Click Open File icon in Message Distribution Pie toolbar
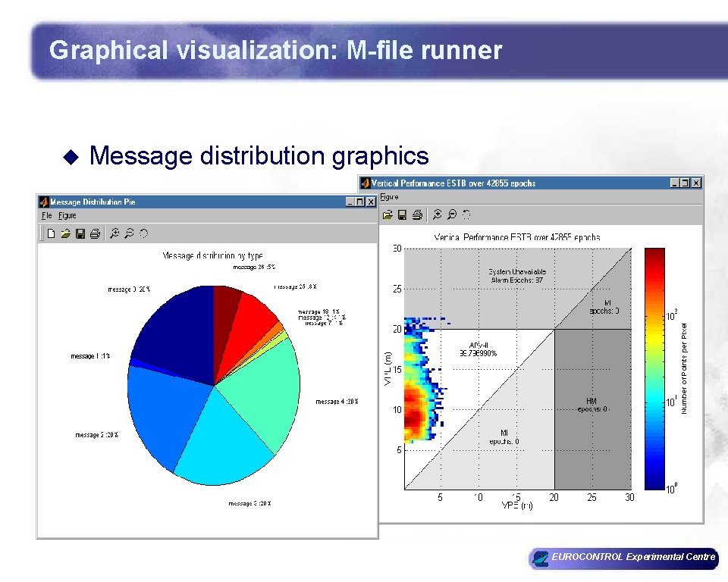Image resolution: width=728 pixels, height=582 pixels. tap(65, 233)
